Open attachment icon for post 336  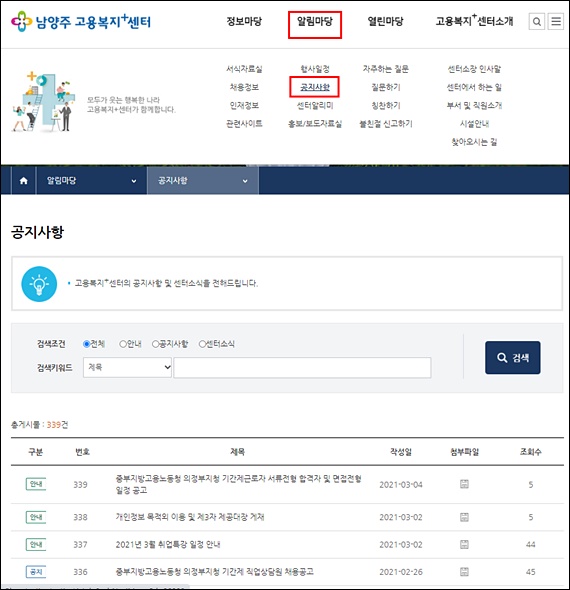coord(464,572)
